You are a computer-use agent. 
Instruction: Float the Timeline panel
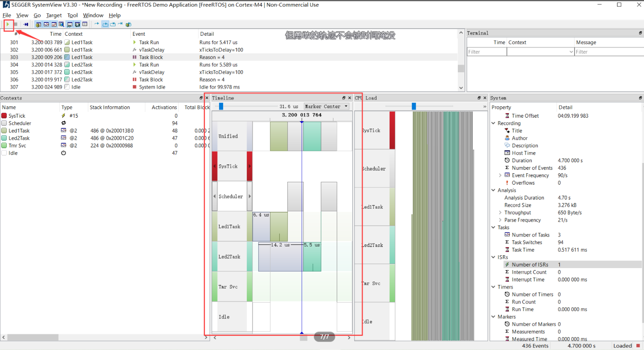point(344,98)
